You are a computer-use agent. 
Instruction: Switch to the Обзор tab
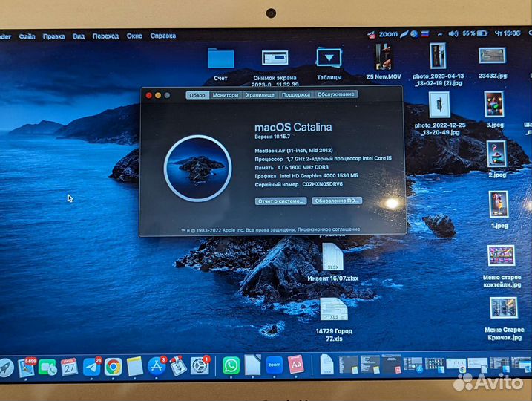coord(197,95)
